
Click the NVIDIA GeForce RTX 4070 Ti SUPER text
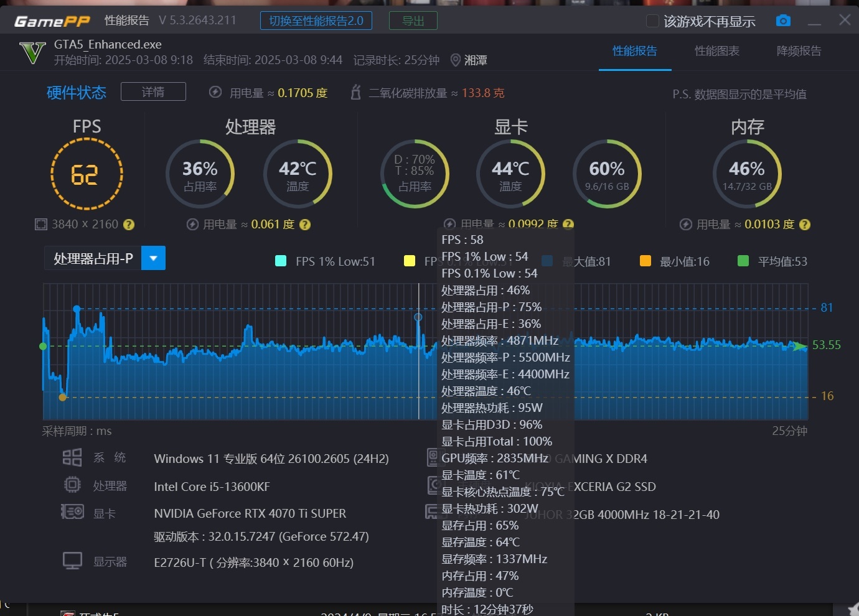click(x=250, y=513)
